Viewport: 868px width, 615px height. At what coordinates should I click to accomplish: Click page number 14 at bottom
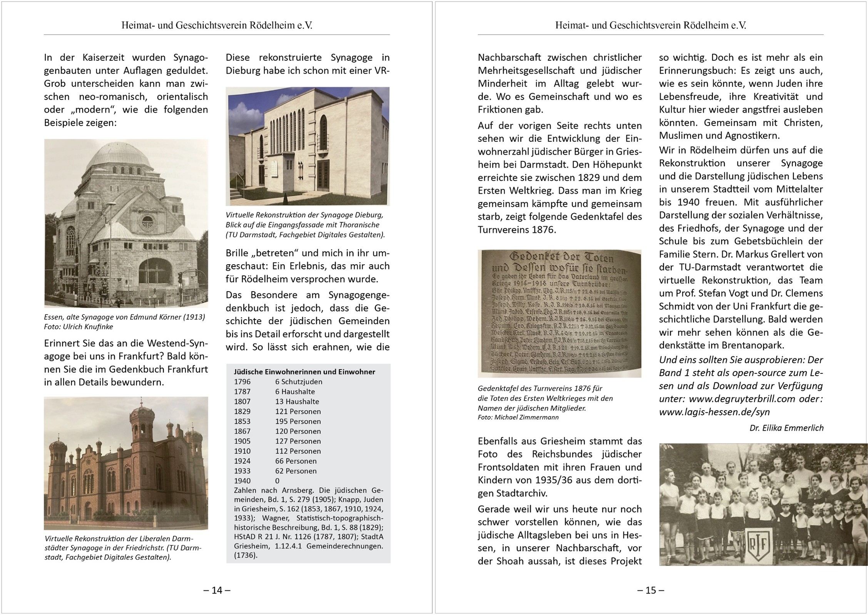click(x=217, y=590)
